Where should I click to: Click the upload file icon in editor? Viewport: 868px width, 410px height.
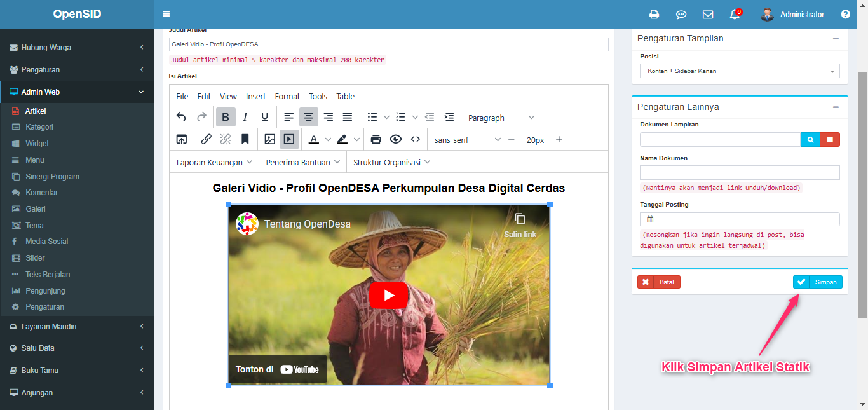pos(182,139)
